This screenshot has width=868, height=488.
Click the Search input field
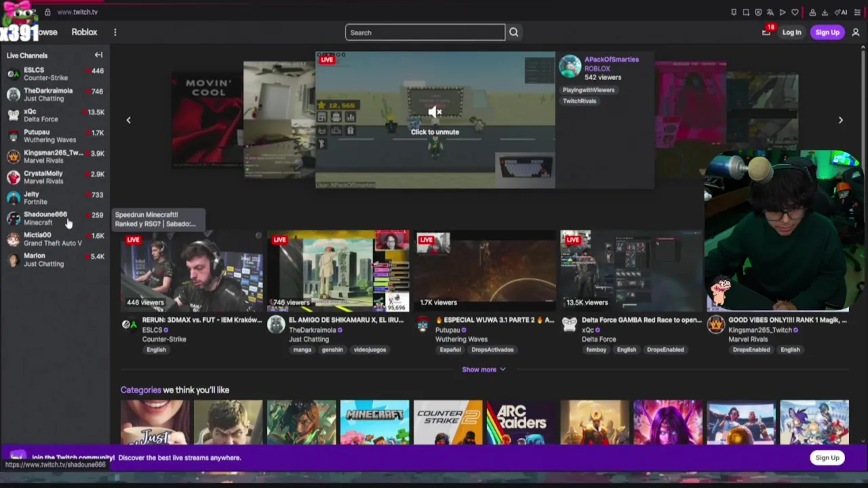425,33
